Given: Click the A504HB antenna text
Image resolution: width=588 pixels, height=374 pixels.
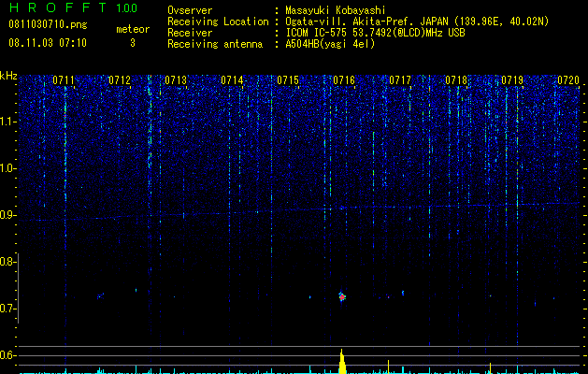Looking at the screenshot, I should 330,44.
